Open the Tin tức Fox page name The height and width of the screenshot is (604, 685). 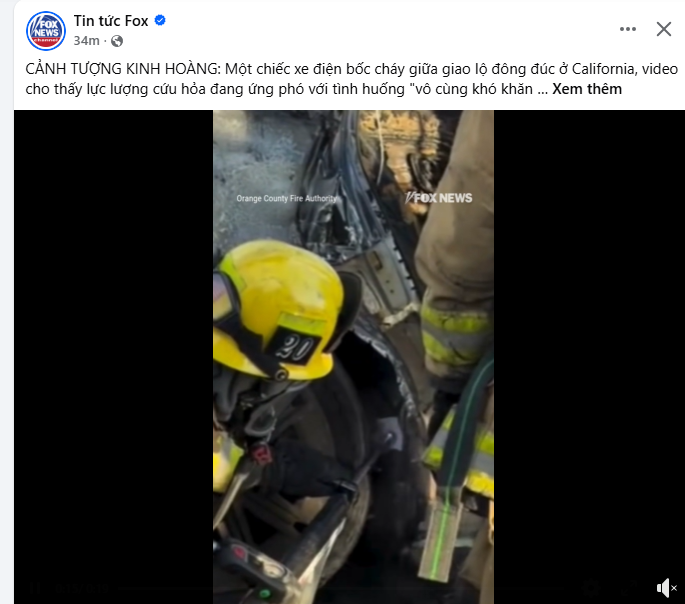pyautogui.click(x=111, y=21)
